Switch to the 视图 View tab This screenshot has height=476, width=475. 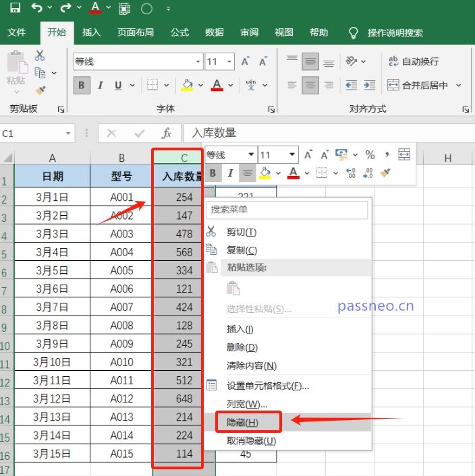pos(284,32)
